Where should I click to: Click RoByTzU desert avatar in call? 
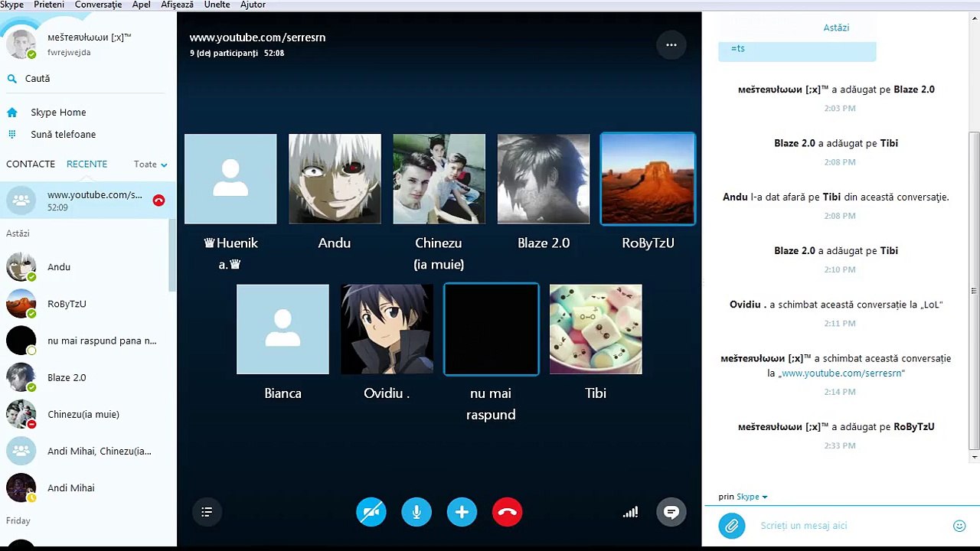648,179
